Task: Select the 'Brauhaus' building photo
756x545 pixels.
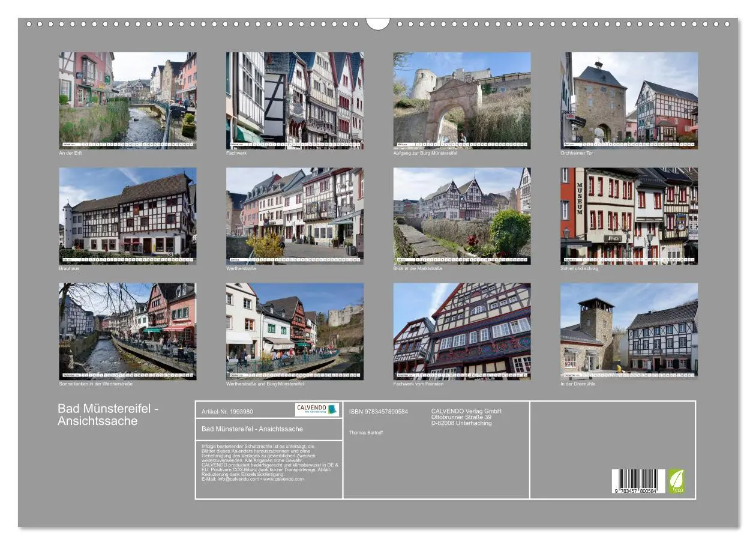Action: 127,216
